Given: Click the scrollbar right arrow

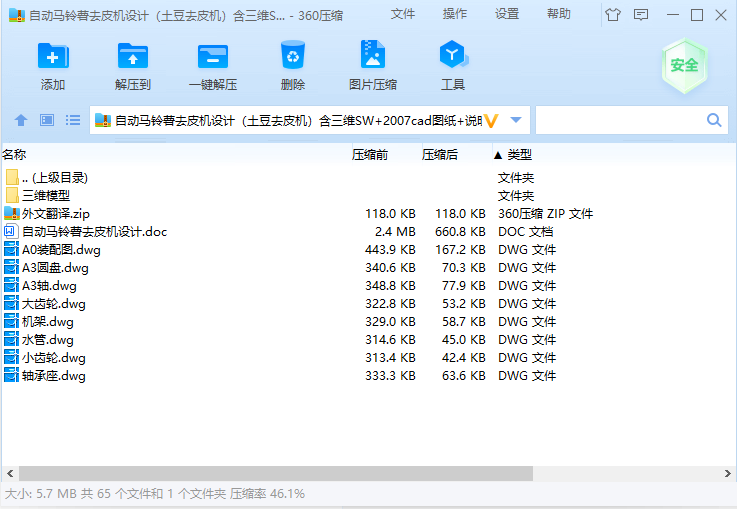Looking at the screenshot, I should 728,473.
